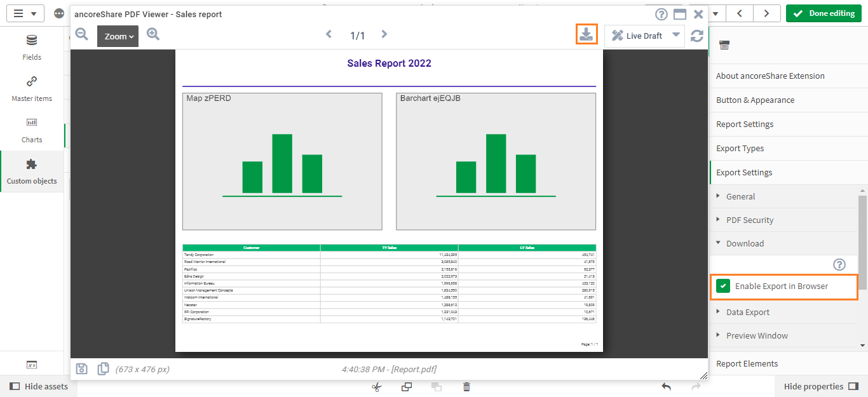Click the Sales Report 2022 title
868x397 pixels.
coord(389,63)
